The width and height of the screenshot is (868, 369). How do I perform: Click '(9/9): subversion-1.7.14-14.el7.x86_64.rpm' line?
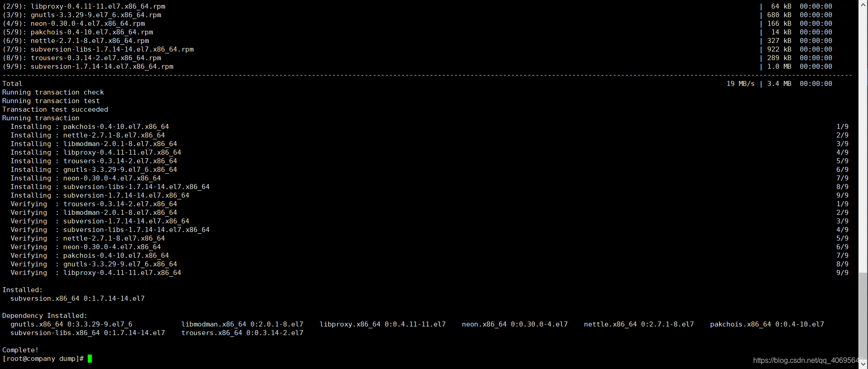tap(88, 66)
